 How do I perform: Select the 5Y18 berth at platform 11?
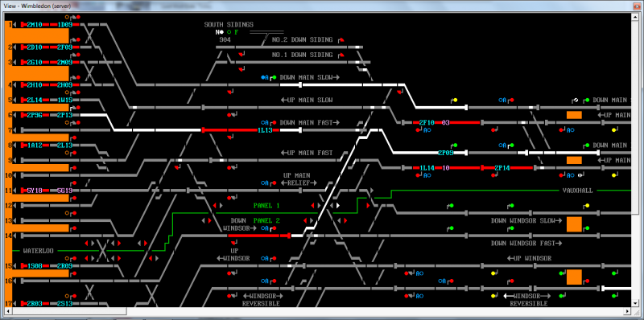[x=34, y=191]
